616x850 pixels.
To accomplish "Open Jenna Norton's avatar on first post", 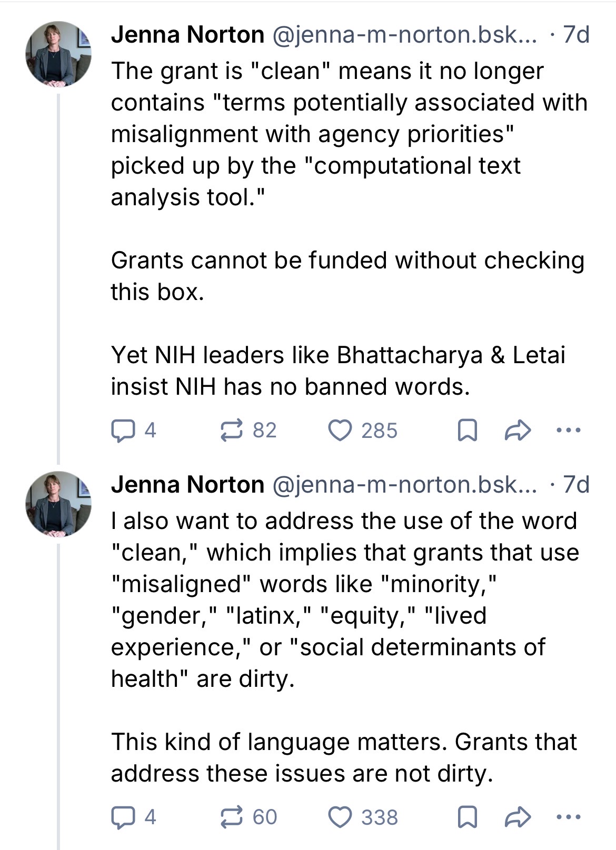I will click(58, 54).
